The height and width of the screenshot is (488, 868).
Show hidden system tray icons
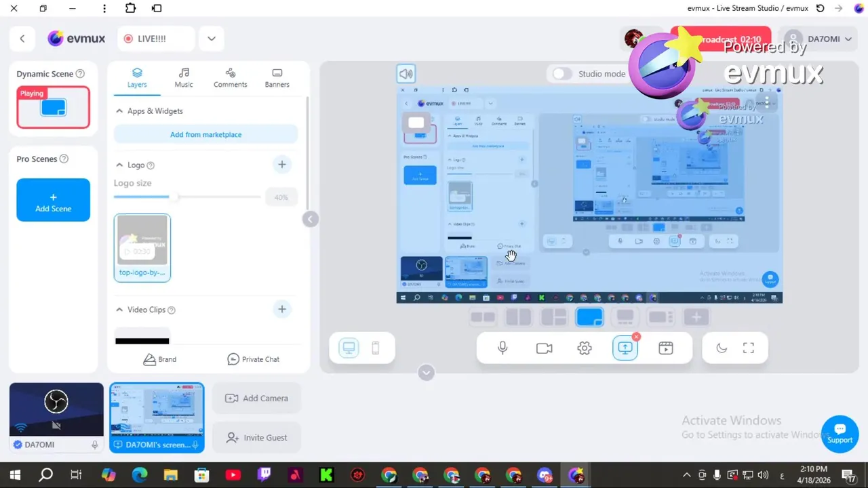[686, 475]
